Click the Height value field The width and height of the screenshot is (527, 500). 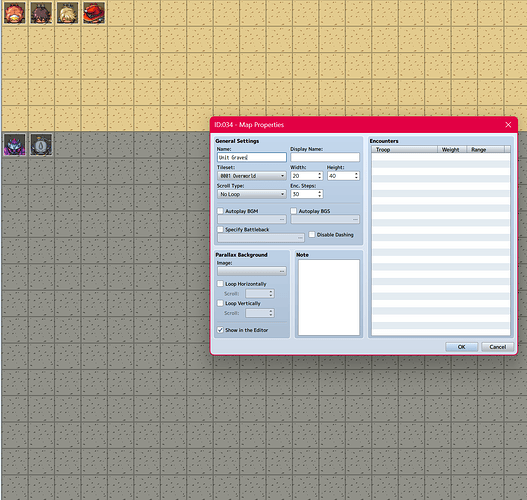340,176
